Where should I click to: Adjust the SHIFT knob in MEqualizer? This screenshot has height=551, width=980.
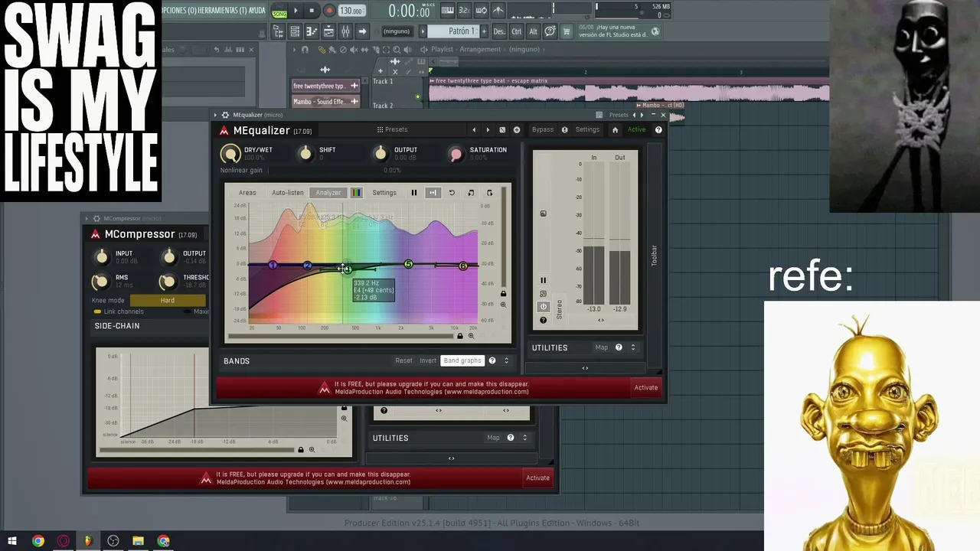point(305,154)
